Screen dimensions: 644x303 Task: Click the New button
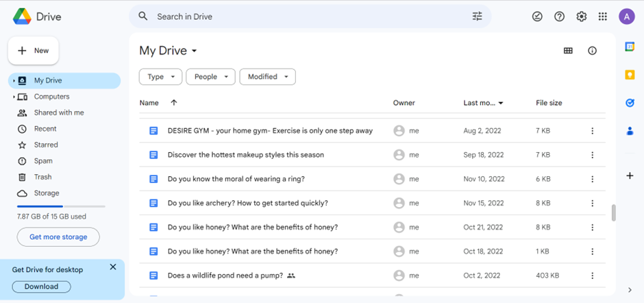tap(34, 51)
